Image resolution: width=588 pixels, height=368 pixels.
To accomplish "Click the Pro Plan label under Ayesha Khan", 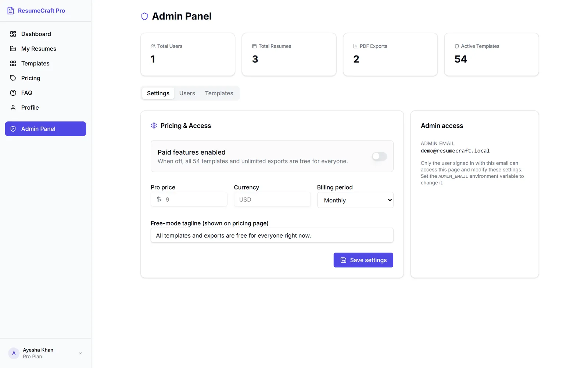I will pos(32,357).
